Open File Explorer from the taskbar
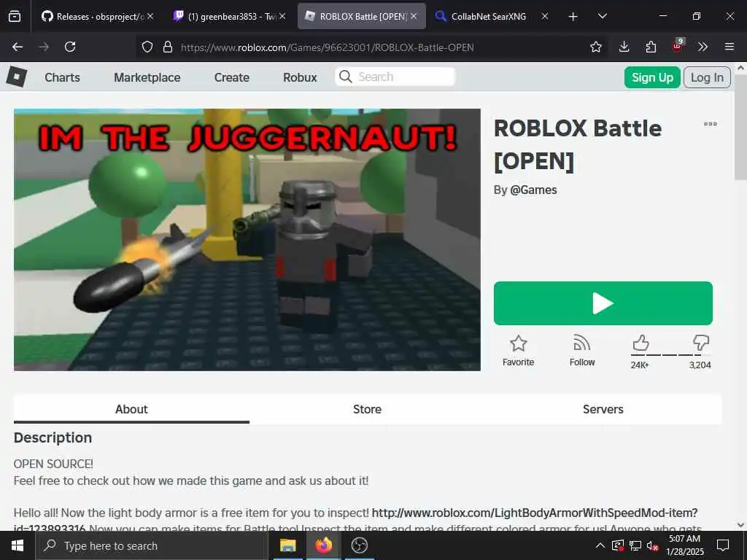Viewport: 747px width, 560px height. coord(287,545)
